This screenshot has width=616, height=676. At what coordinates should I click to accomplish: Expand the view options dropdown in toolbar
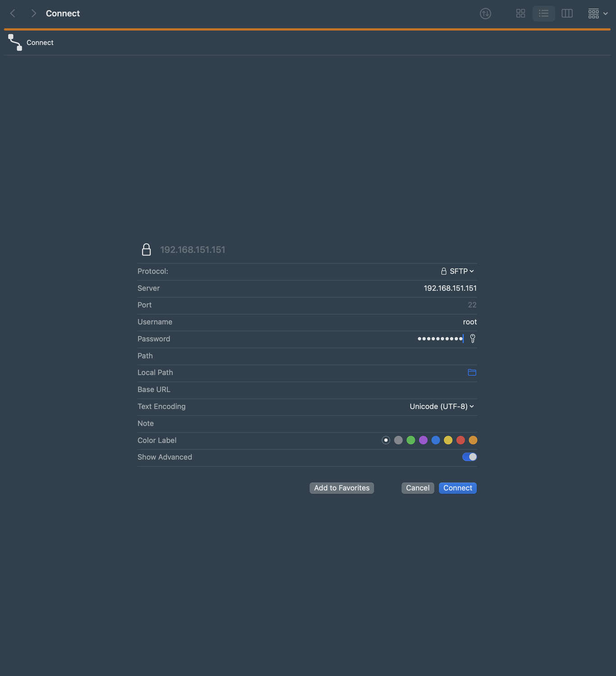click(598, 14)
